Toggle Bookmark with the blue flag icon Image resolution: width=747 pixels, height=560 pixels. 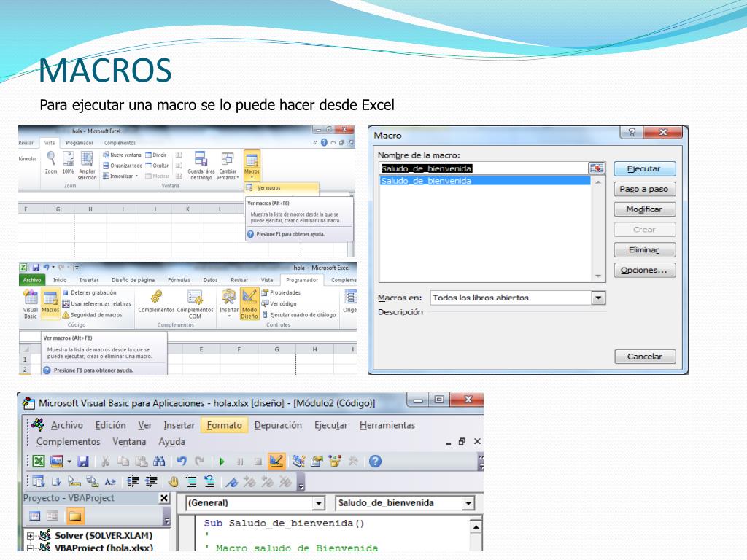231,481
